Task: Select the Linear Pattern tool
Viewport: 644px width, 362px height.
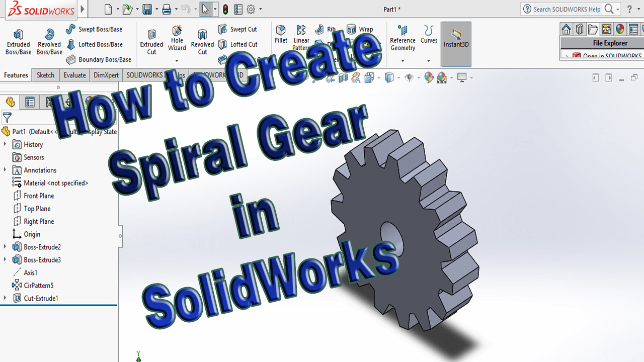Action: (x=301, y=36)
